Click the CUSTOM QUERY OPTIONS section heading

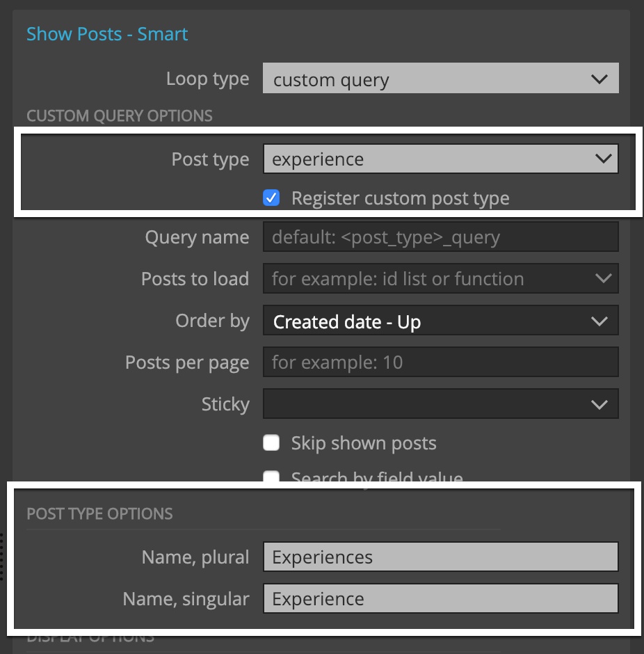(x=120, y=116)
